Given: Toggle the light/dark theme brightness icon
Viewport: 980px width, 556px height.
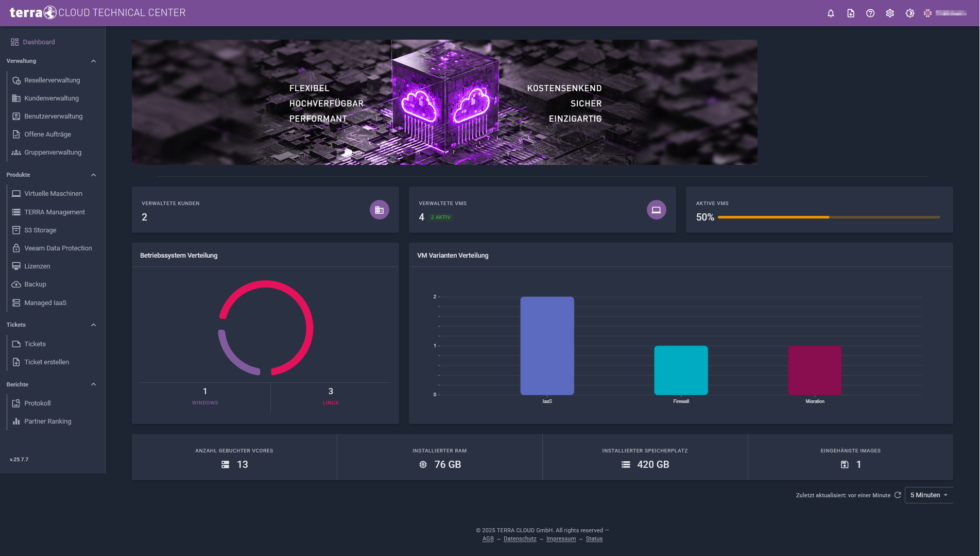Looking at the screenshot, I should (x=910, y=13).
